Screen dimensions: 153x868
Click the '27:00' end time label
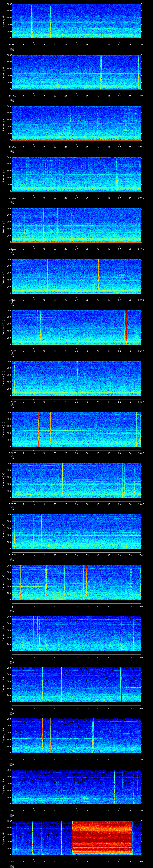click(141, 555)
